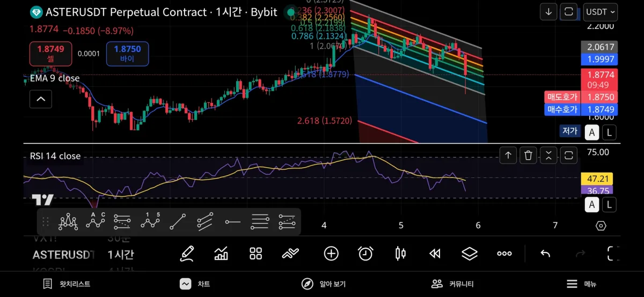Toggle fullscreen corner brackets icon
This screenshot has height=297, width=644.
[x=613, y=254]
